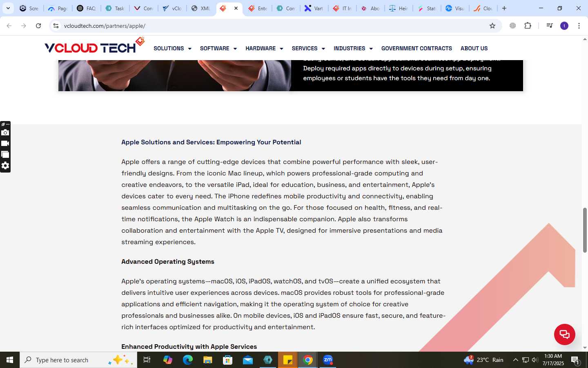588x368 pixels.
Task: Click the globe icon in Chrome toolbar
Action: pos(512,26)
